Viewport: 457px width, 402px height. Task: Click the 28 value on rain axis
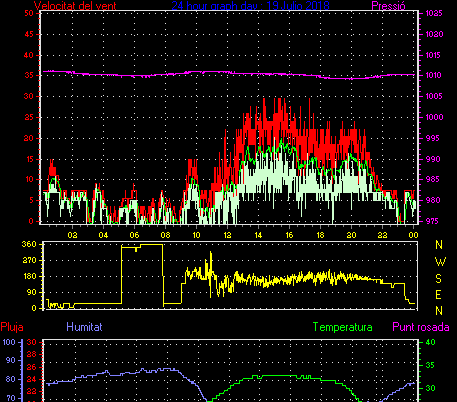[x=31, y=355]
